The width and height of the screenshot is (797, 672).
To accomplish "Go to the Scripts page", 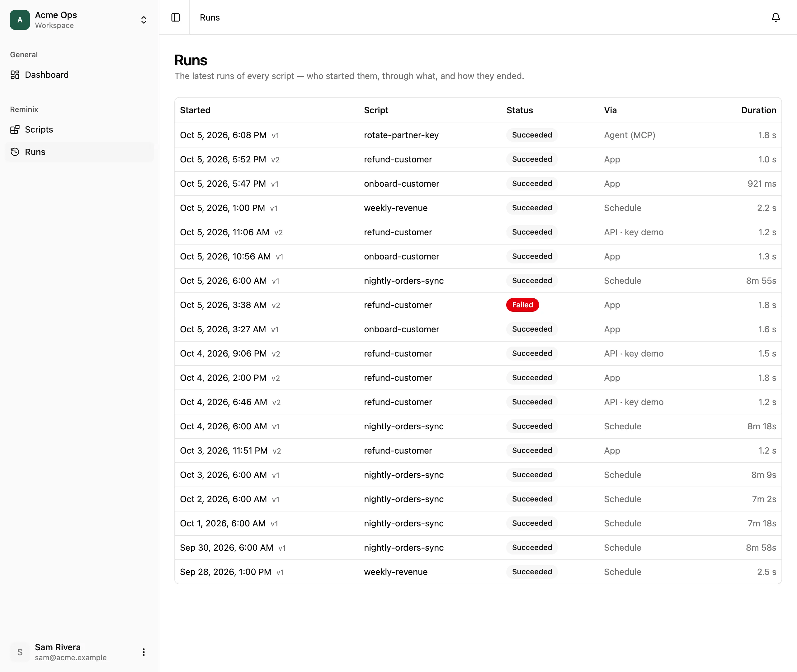I will click(x=79, y=129).
